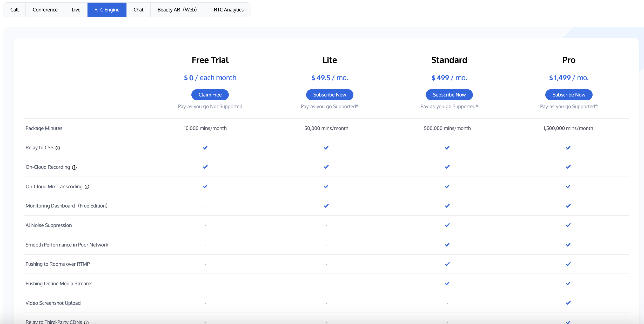Subscribe Now to the Pro plan

point(569,95)
